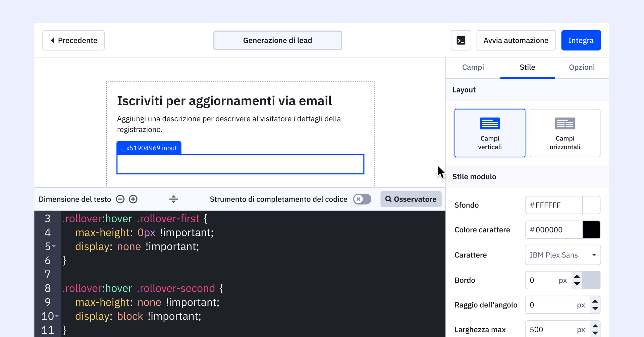Go back with the Precedente arrow button
The image size is (644, 337).
point(73,40)
